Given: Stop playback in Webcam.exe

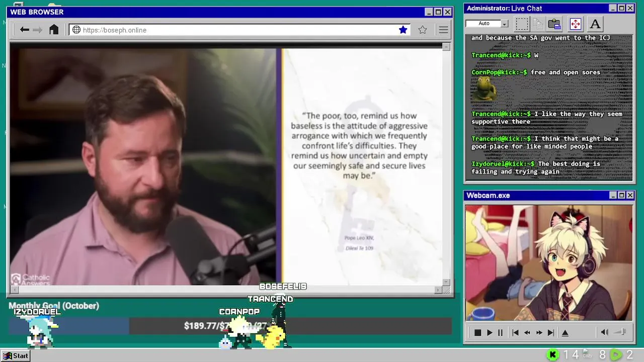Looking at the screenshot, I should 477,332.
